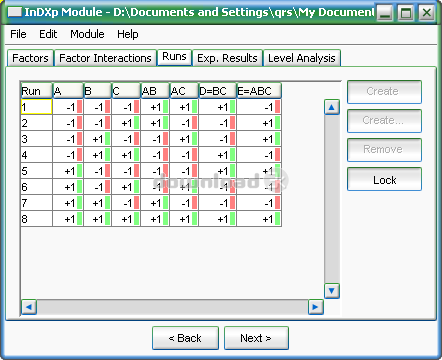442x360 pixels.
Task: Open the Exp. Results tab
Action: [227, 58]
